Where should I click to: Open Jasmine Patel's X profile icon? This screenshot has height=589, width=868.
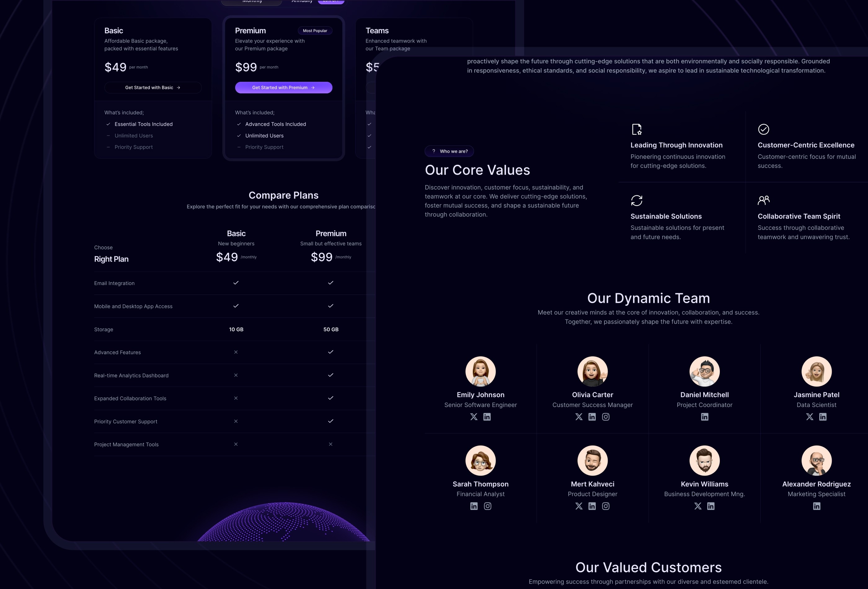click(x=809, y=417)
